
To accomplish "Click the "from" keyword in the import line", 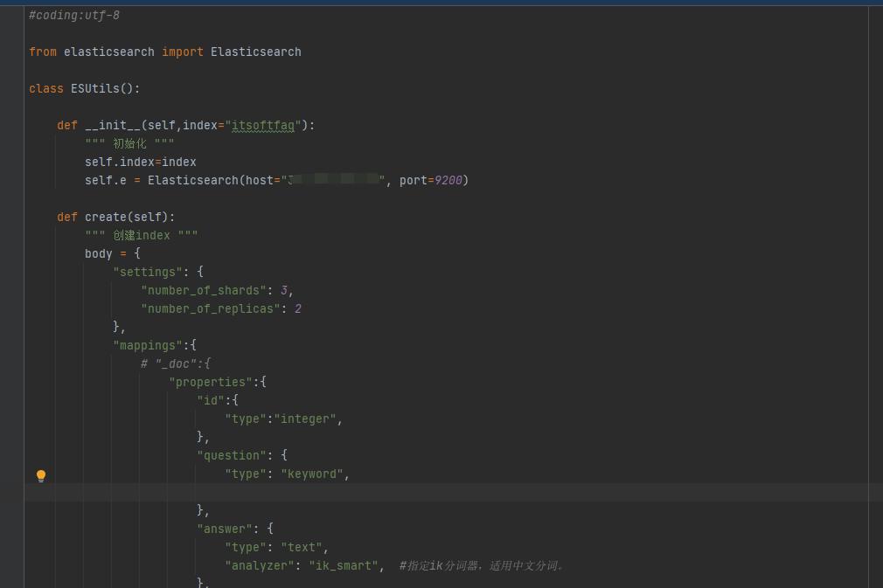I will pyautogui.click(x=43, y=52).
